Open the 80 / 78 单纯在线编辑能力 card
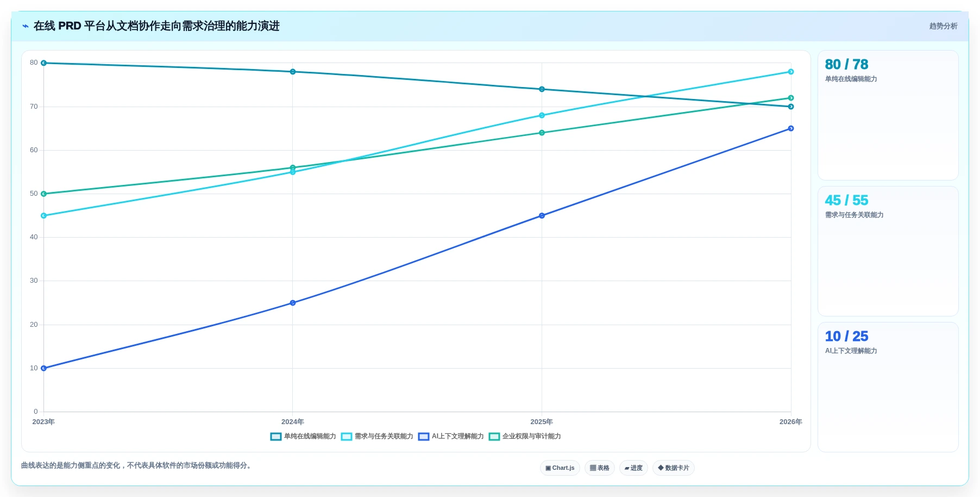980x497 pixels. tap(888, 115)
